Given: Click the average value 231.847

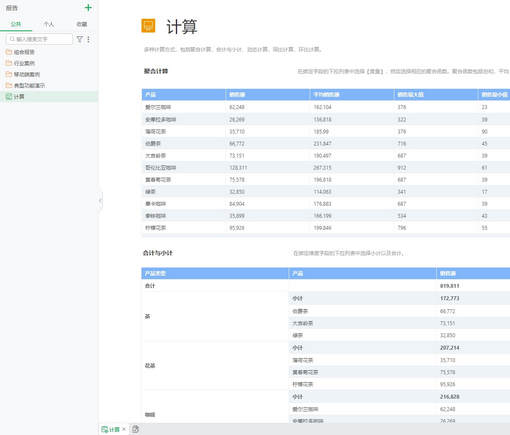Looking at the screenshot, I should tap(322, 144).
